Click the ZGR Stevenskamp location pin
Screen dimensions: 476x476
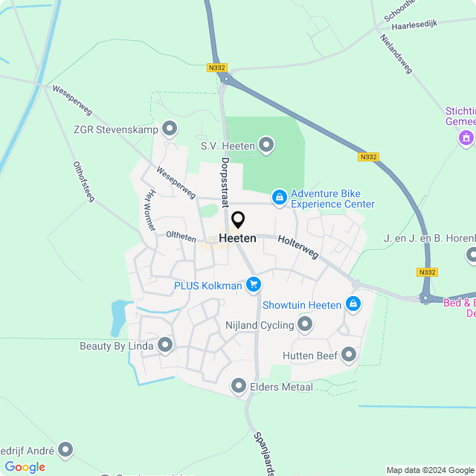170,129
